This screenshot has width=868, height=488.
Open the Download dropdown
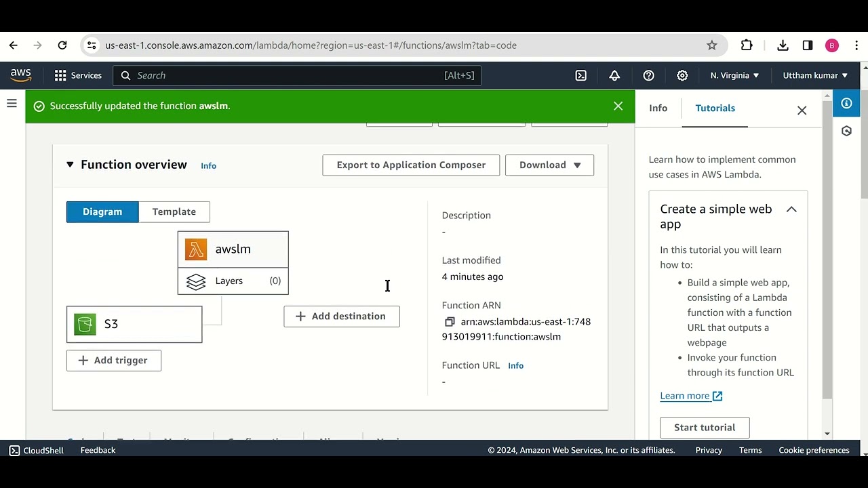click(x=549, y=165)
